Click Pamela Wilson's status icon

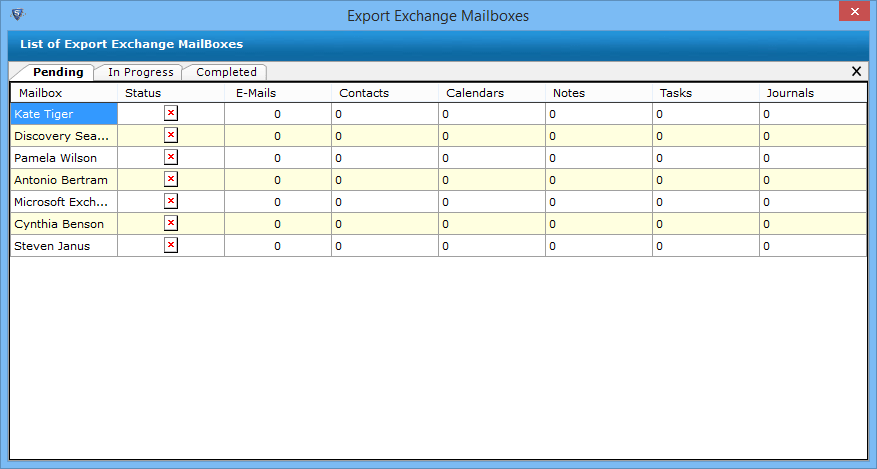click(171, 157)
